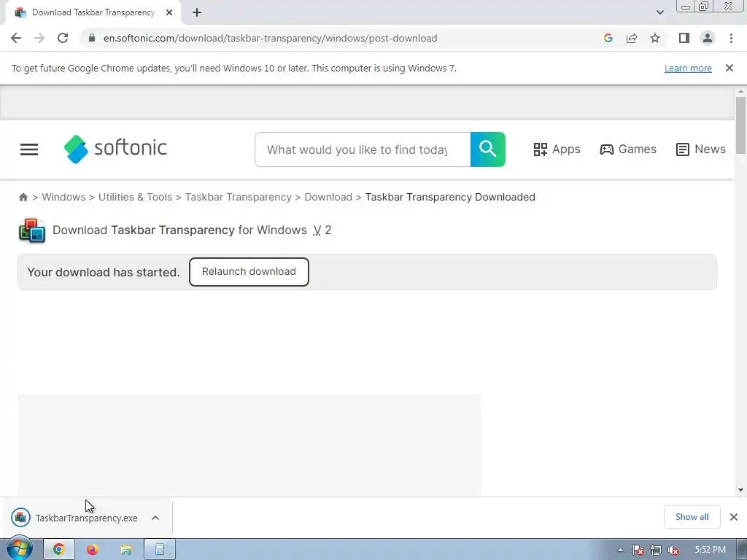
Task: Share this page using share icon
Action: click(x=632, y=38)
